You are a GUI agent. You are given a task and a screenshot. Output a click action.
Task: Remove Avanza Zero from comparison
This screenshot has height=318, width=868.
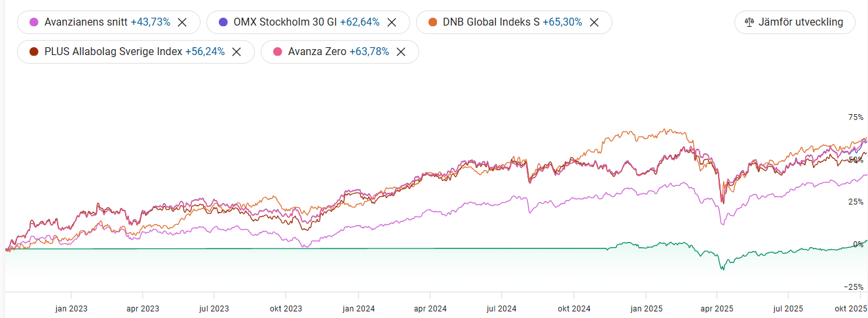point(401,52)
